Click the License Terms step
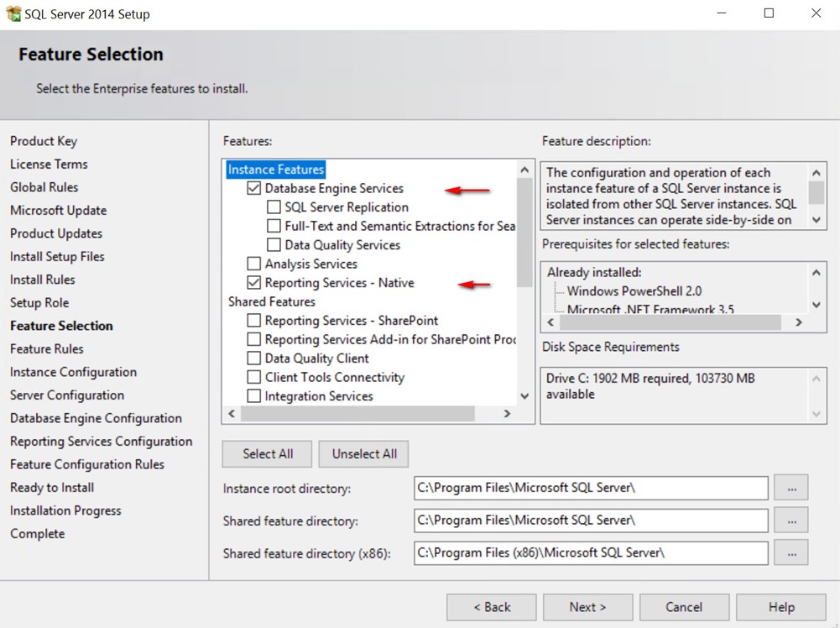840x628 pixels. [x=49, y=164]
